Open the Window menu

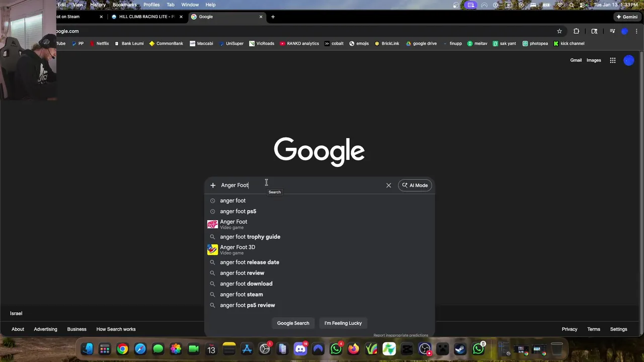tap(190, 5)
